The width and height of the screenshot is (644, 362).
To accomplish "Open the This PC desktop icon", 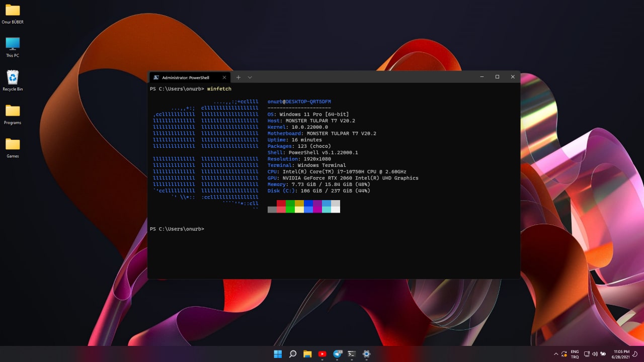I will [13, 47].
